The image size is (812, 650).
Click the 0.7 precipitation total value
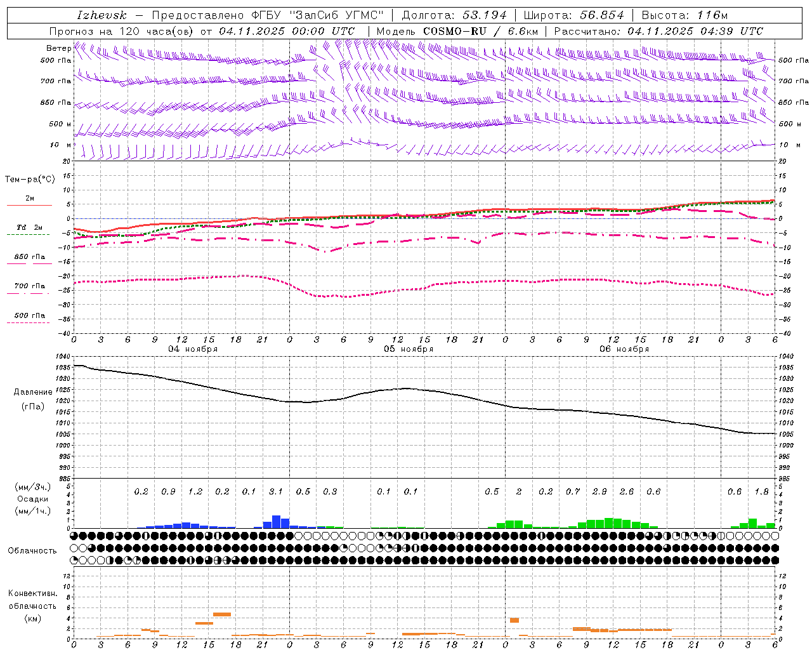pyautogui.click(x=573, y=492)
